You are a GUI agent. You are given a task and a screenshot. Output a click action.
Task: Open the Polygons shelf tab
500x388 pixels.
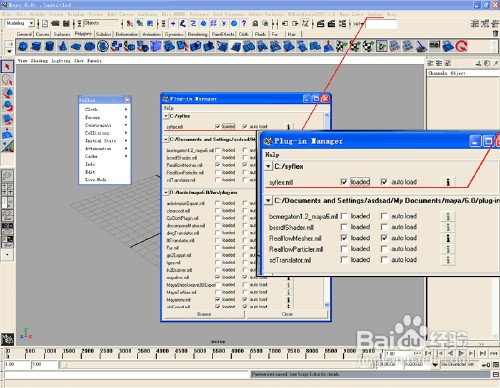[x=83, y=34]
